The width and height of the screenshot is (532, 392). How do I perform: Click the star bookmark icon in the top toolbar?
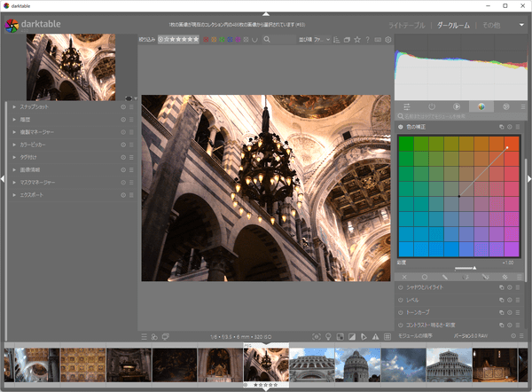[356, 40]
